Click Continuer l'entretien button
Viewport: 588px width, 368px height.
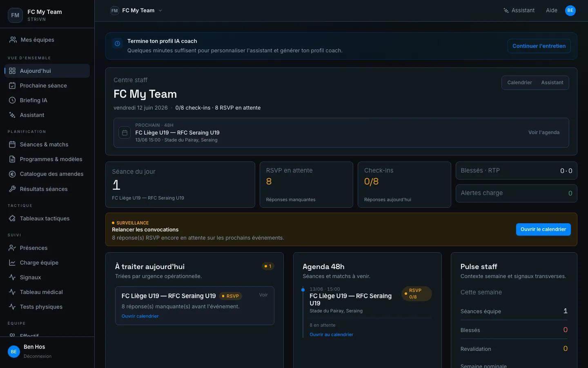tap(539, 46)
